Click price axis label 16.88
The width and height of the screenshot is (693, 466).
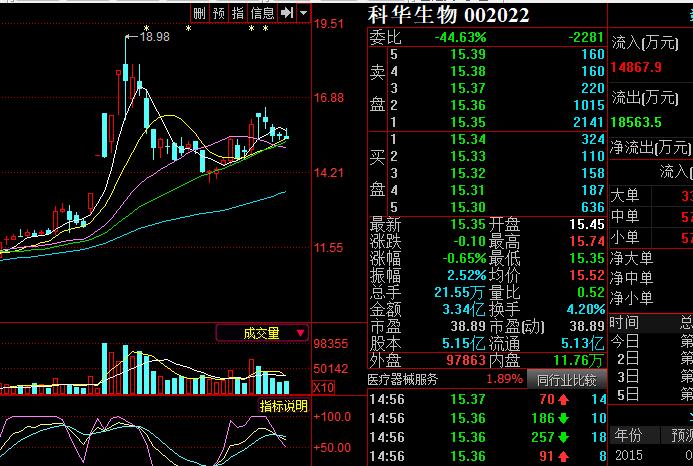pos(329,98)
